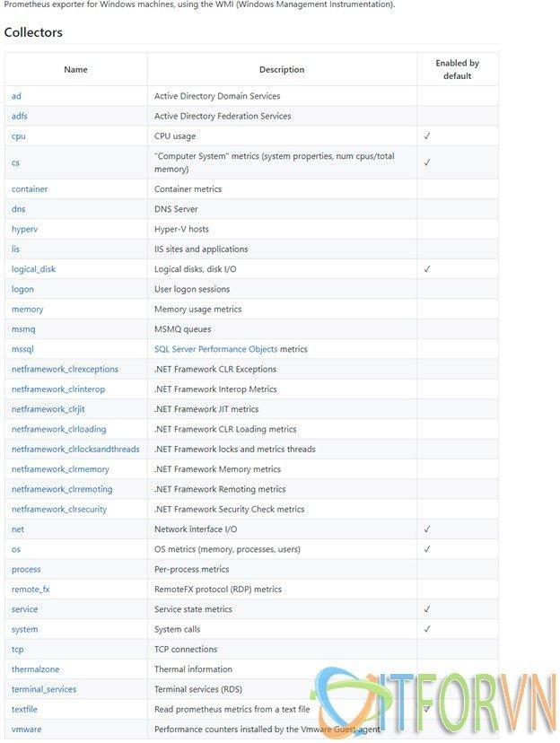Click netframework_clrlocksandthreads link

75,449
